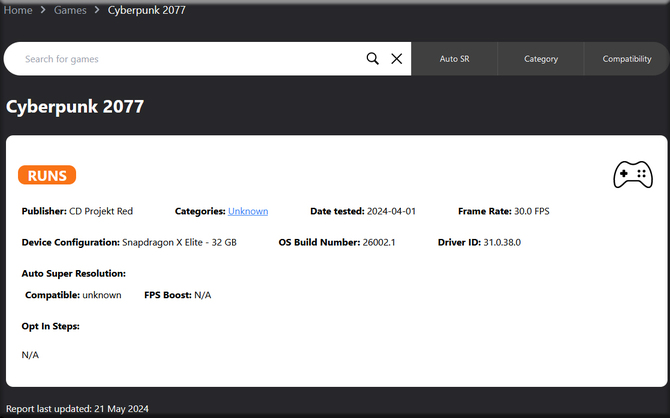
Task: Select the date tested 2024-04-01
Action: click(391, 211)
